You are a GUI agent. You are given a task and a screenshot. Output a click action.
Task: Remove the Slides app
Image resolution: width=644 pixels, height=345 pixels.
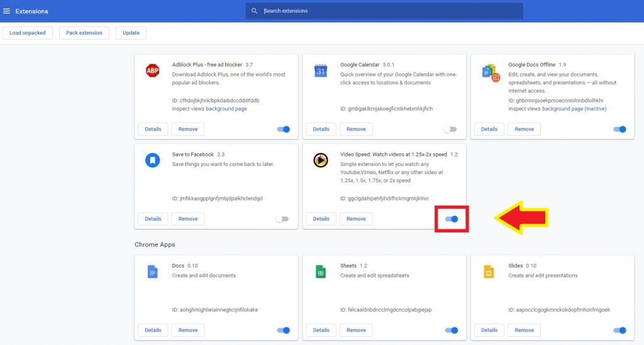(525, 330)
